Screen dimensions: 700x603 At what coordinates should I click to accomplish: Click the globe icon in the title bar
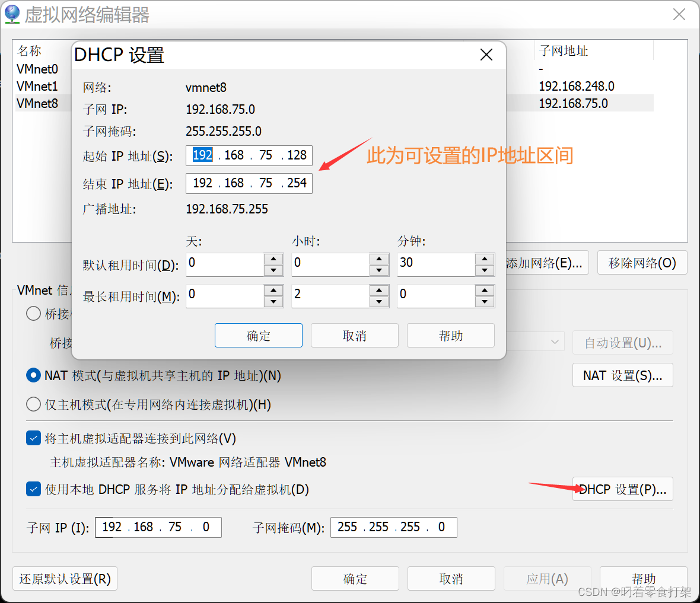12,14
